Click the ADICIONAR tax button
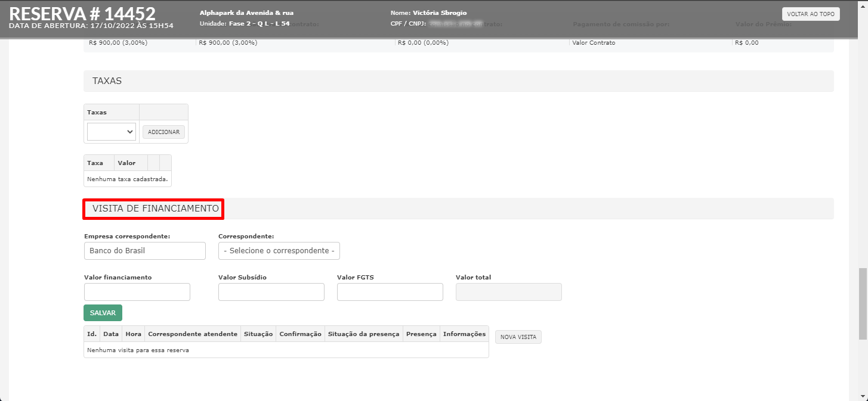Image resolution: width=868 pixels, height=401 pixels. [x=163, y=132]
